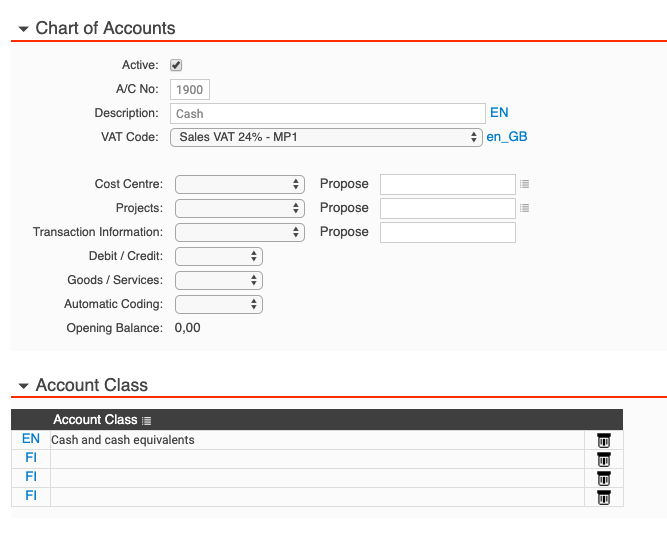Click the Description input field

point(326,114)
